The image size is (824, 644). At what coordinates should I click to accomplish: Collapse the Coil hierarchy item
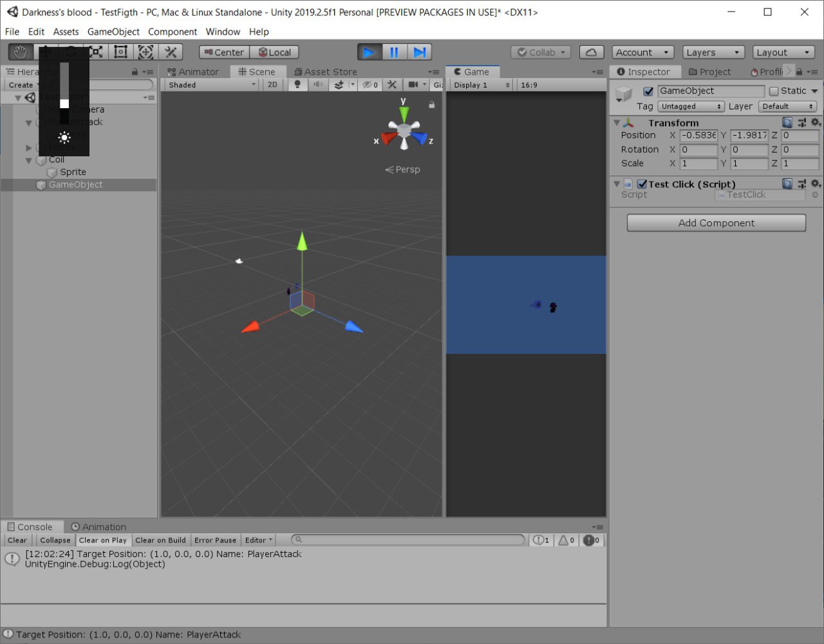29,160
